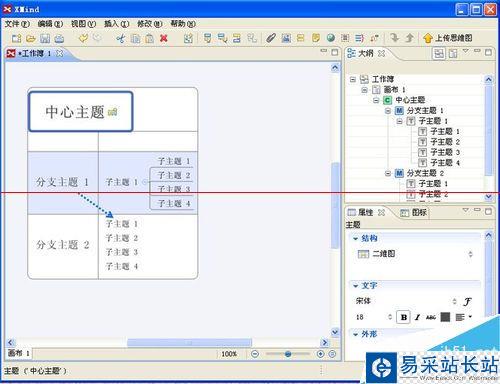This screenshot has width=500, height=384.
Task: Open the font chooser with the italic F icon
Action: pos(467,302)
